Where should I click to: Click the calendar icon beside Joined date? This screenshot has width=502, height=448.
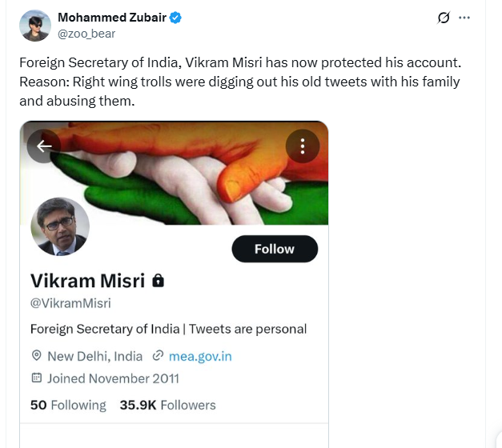pos(37,378)
